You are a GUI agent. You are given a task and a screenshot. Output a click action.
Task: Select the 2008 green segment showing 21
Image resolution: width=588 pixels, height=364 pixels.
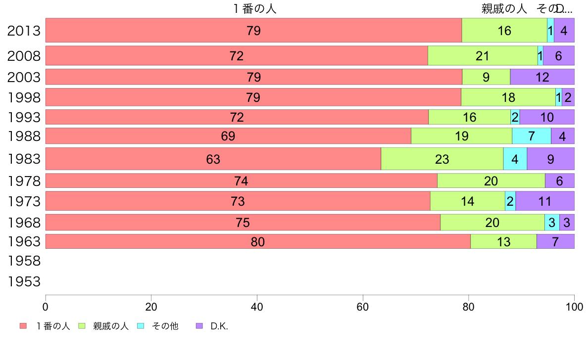click(483, 56)
